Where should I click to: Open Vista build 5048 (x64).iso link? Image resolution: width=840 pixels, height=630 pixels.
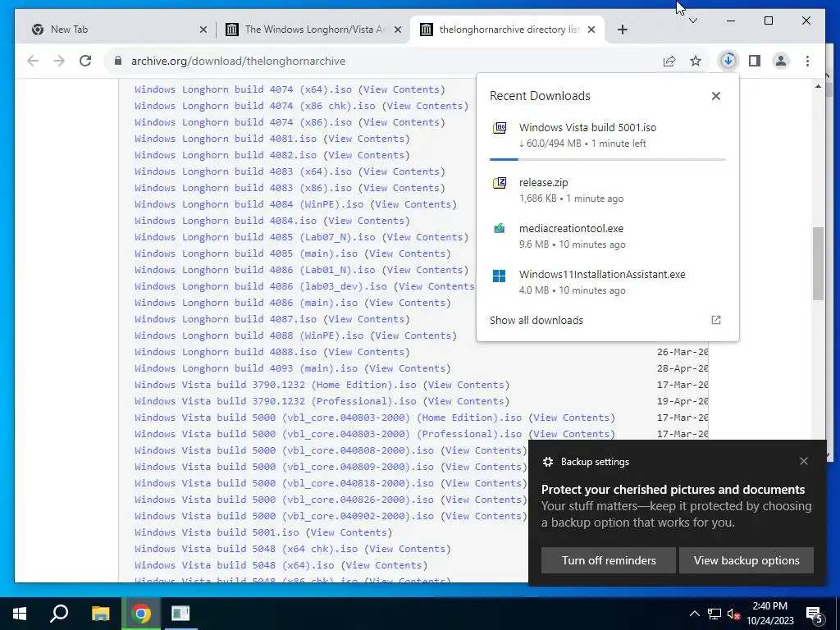(234, 565)
